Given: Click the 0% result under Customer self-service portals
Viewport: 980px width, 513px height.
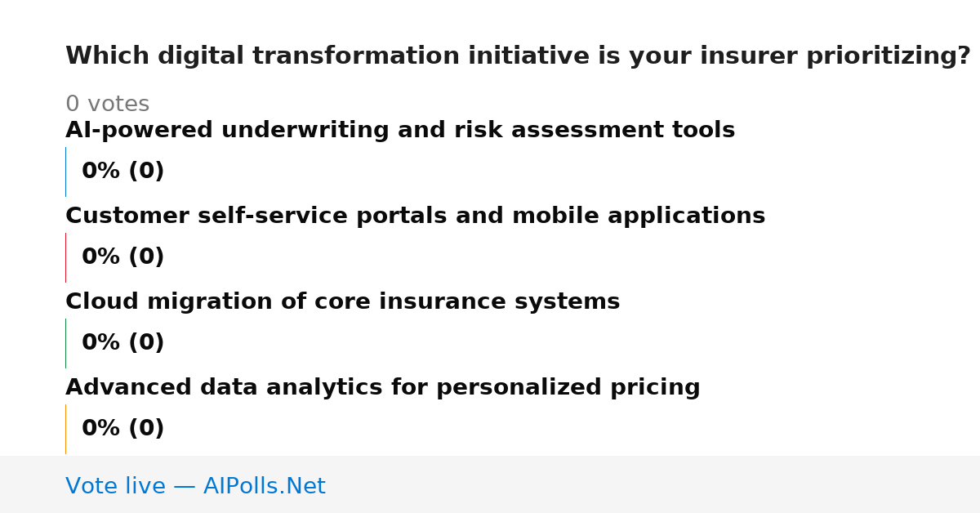Looking at the screenshot, I should [x=122, y=257].
